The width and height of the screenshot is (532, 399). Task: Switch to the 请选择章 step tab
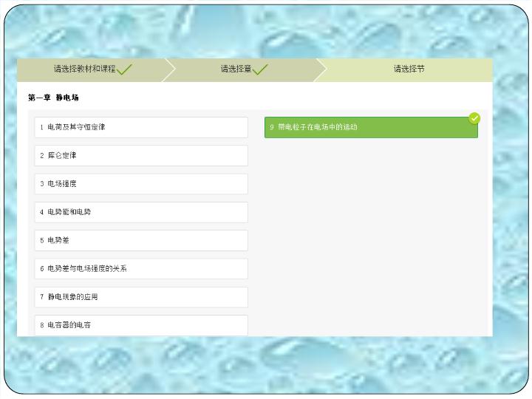pyautogui.click(x=236, y=69)
